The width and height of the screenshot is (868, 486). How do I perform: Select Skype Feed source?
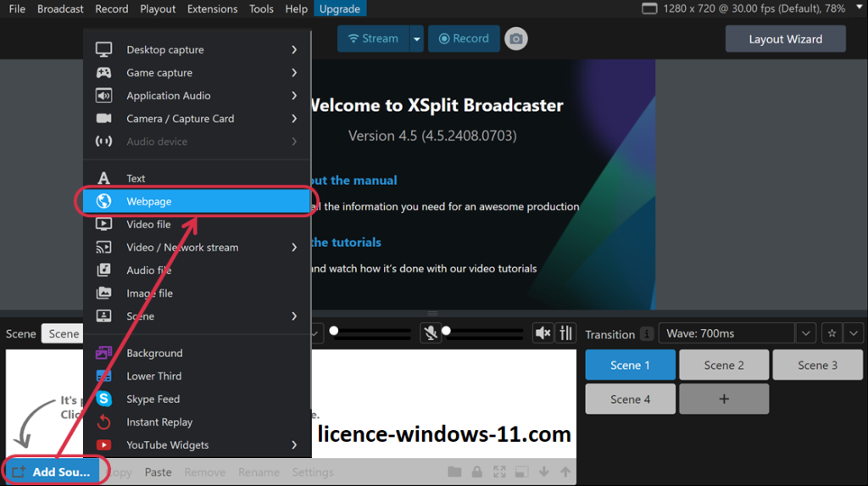pyautogui.click(x=153, y=399)
